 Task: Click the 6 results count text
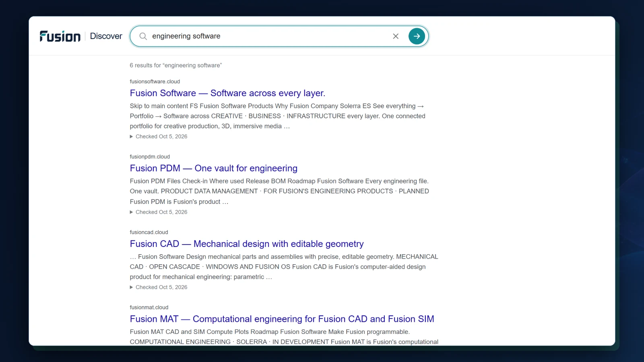click(x=175, y=66)
